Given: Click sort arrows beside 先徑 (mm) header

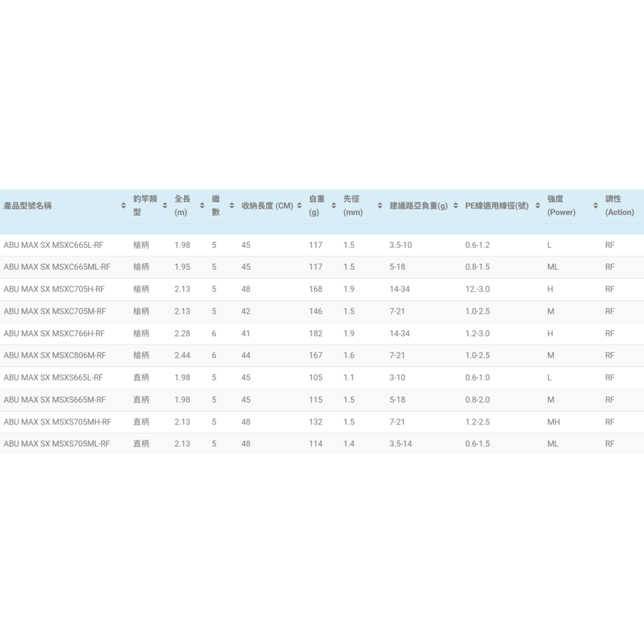Looking at the screenshot, I should 379,205.
